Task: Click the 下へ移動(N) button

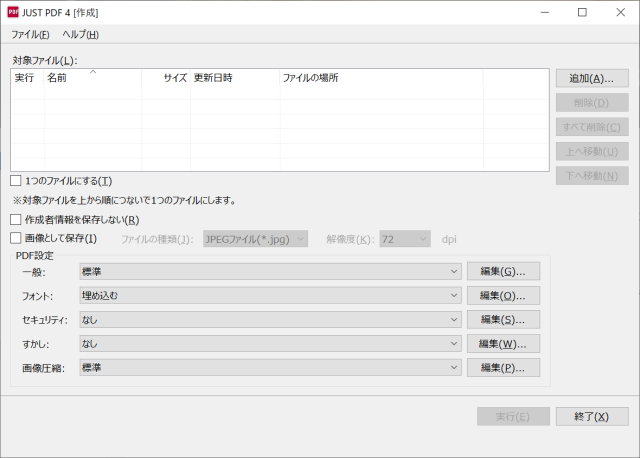Action: point(592,176)
